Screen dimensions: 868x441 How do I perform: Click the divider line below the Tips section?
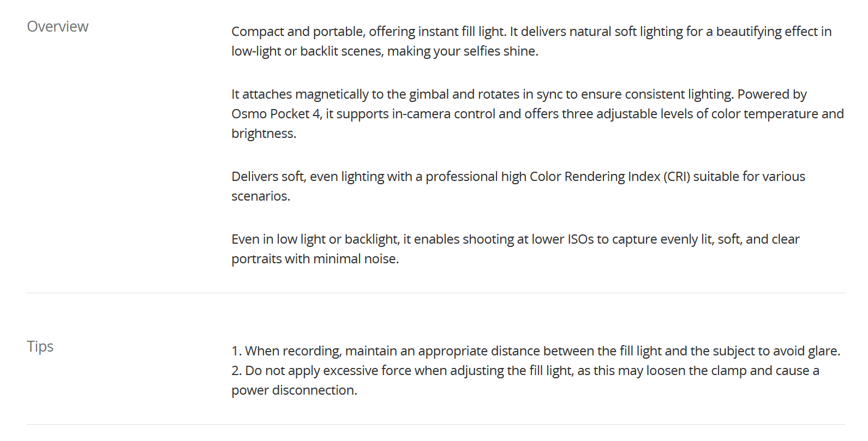point(435,425)
